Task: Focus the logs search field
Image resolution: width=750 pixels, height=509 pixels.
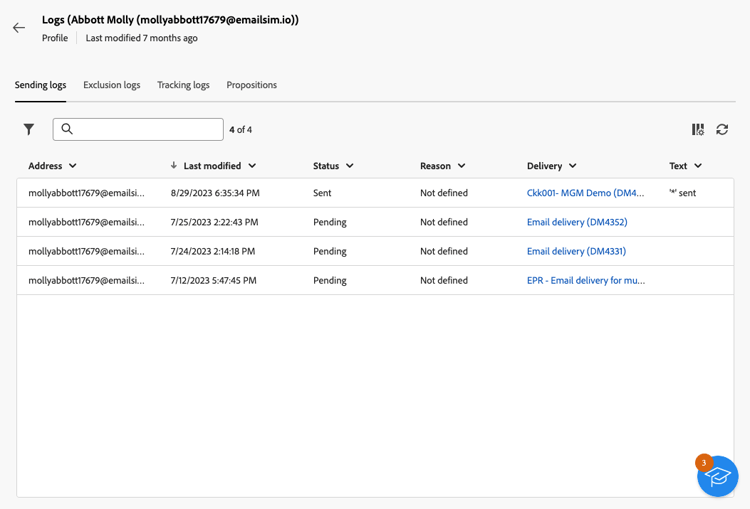Action: click(x=145, y=129)
